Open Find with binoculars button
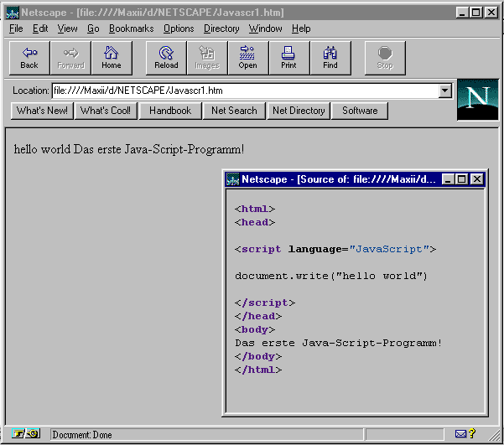The width and height of the screenshot is (504, 445). [330, 58]
